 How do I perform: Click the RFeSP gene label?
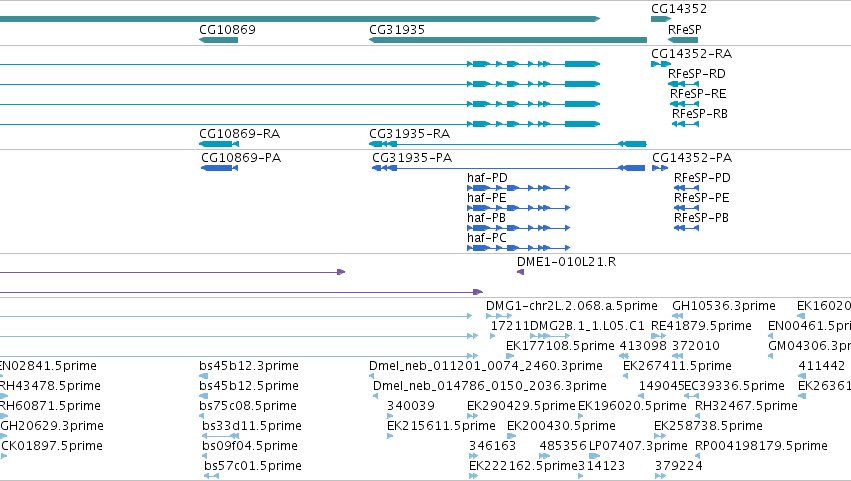click(x=684, y=30)
